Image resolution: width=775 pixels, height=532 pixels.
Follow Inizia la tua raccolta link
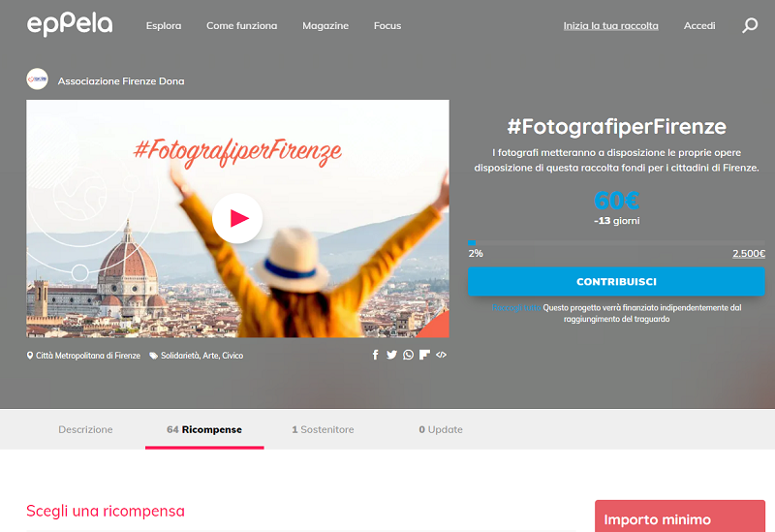coord(611,26)
